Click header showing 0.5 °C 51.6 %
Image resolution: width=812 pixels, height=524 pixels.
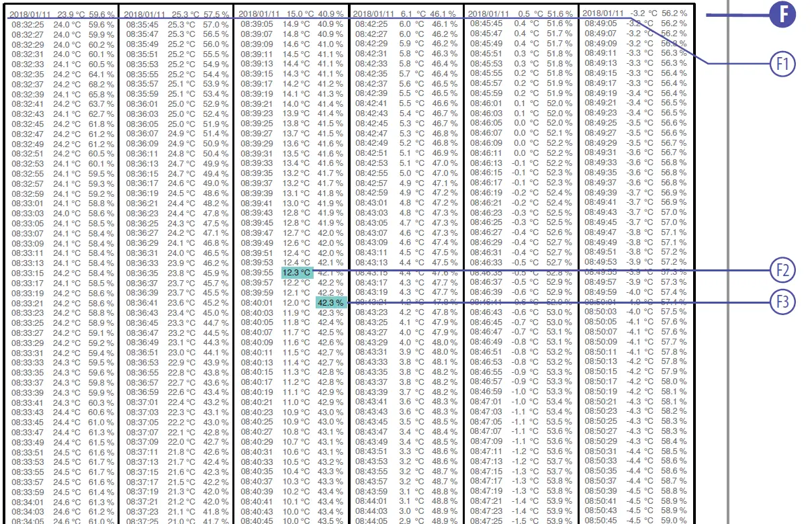click(x=521, y=13)
